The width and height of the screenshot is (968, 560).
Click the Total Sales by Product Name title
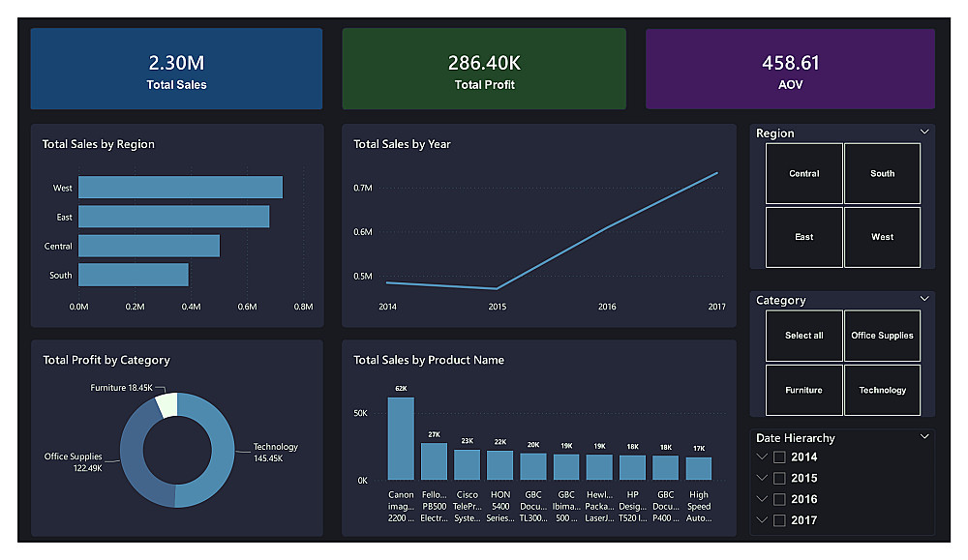tap(429, 360)
